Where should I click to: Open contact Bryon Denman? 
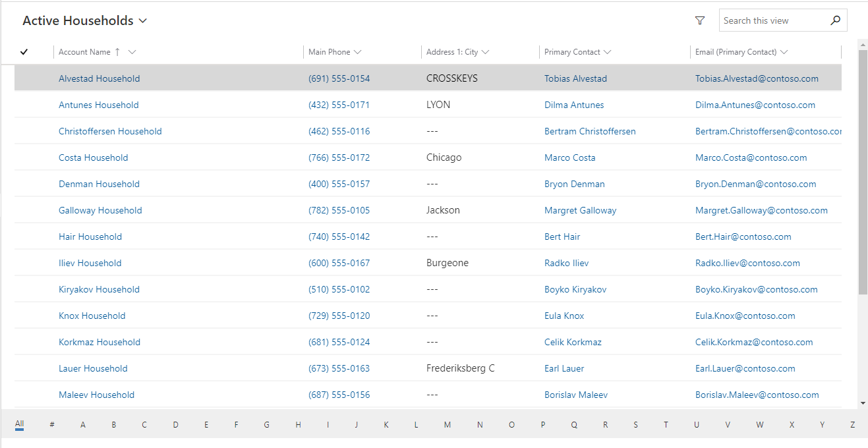[575, 184]
